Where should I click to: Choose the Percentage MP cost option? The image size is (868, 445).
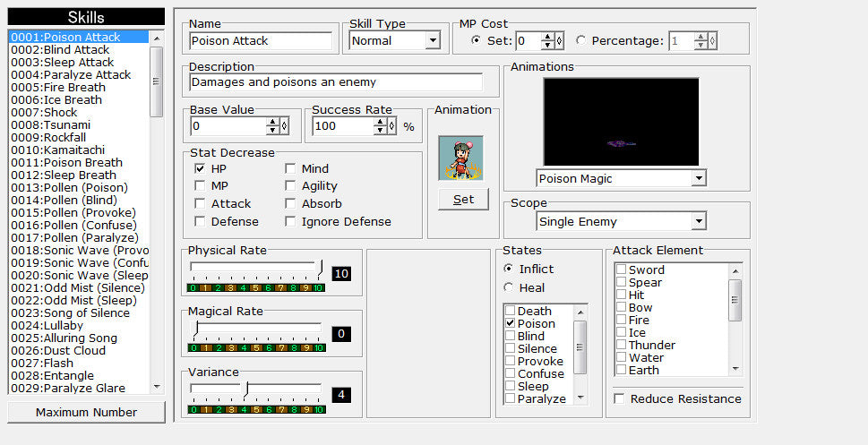point(581,41)
